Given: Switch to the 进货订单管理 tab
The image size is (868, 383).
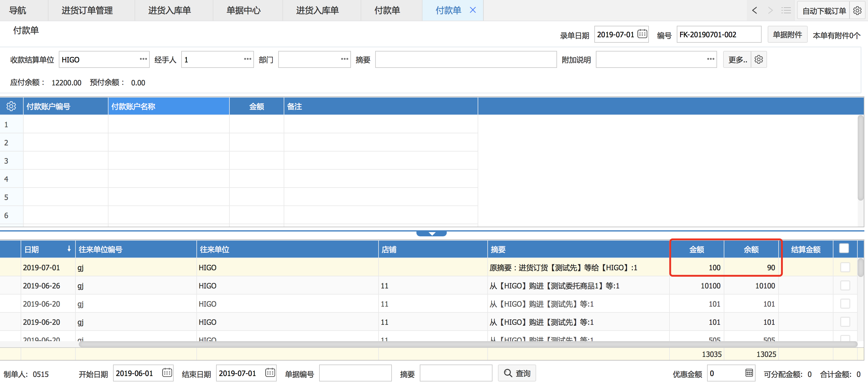Looking at the screenshot, I should click(x=87, y=10).
